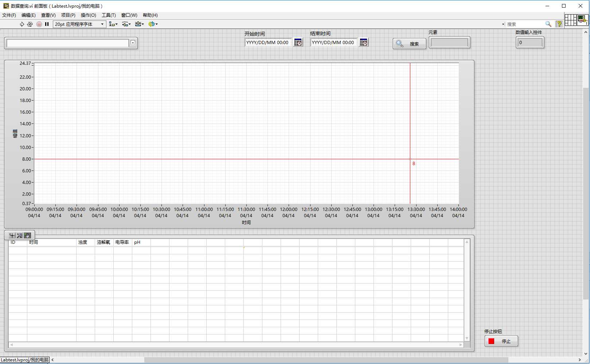The height and width of the screenshot is (364, 590).
Task: Click the connector pane grid icon
Action: pyautogui.click(x=570, y=20)
